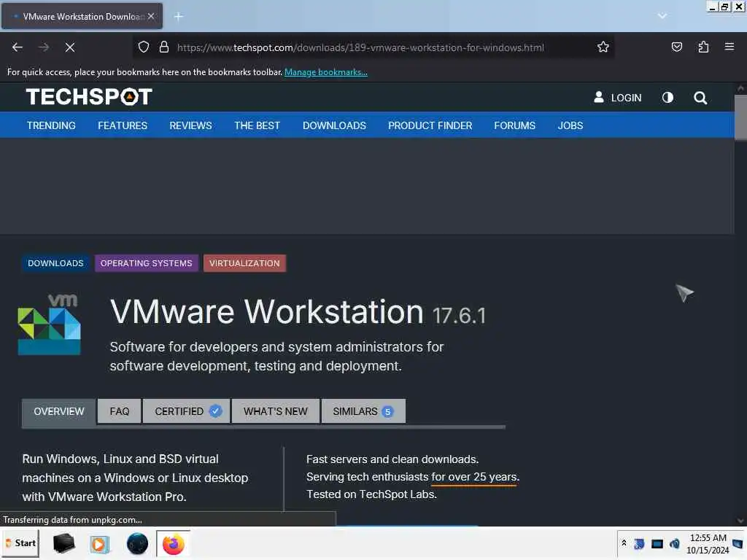Open the dark globe taskbar icon
Image resolution: width=747 pixels, height=560 pixels.
point(137,544)
